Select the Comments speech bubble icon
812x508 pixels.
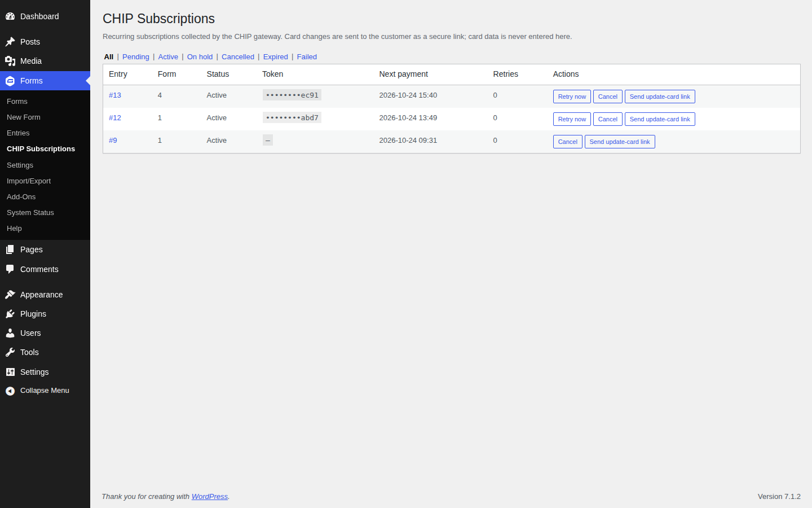pos(10,269)
